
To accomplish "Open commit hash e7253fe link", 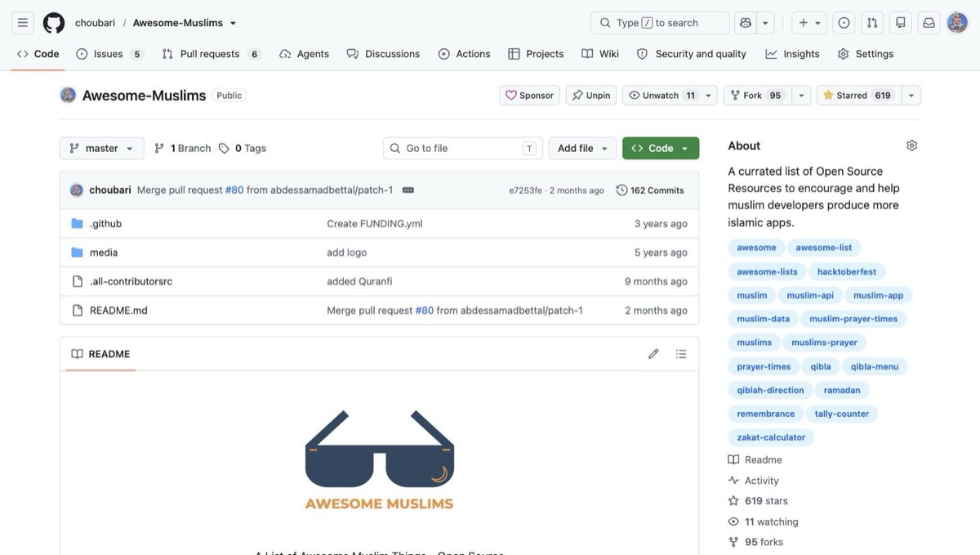I will (525, 190).
